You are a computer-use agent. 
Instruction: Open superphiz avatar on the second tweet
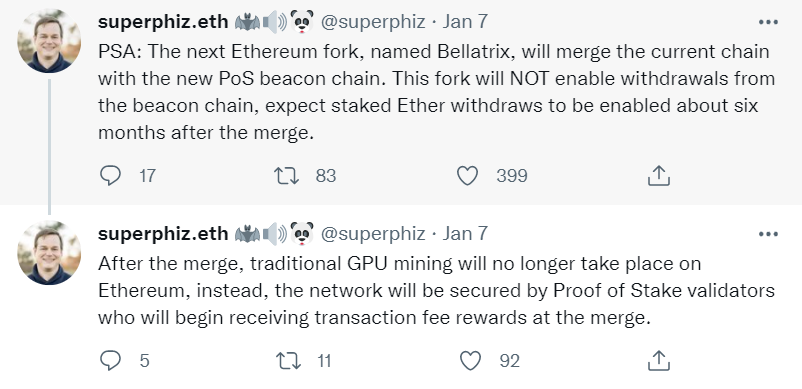pos(49,253)
